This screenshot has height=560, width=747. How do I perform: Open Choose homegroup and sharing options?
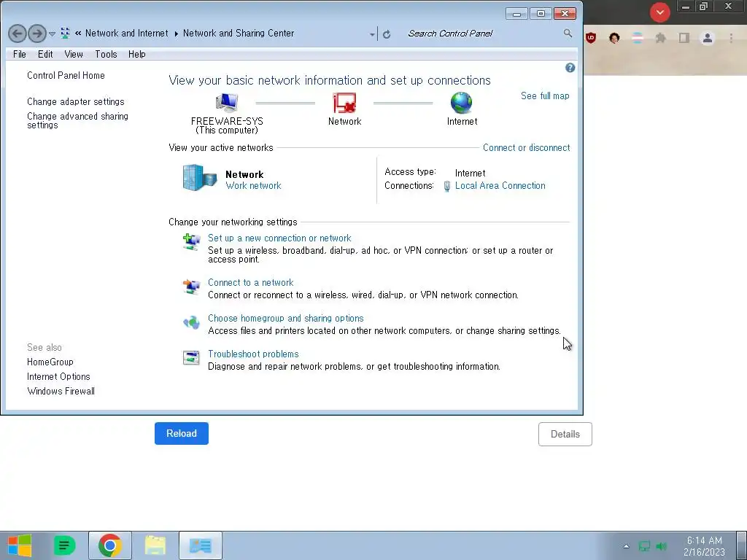coord(285,318)
